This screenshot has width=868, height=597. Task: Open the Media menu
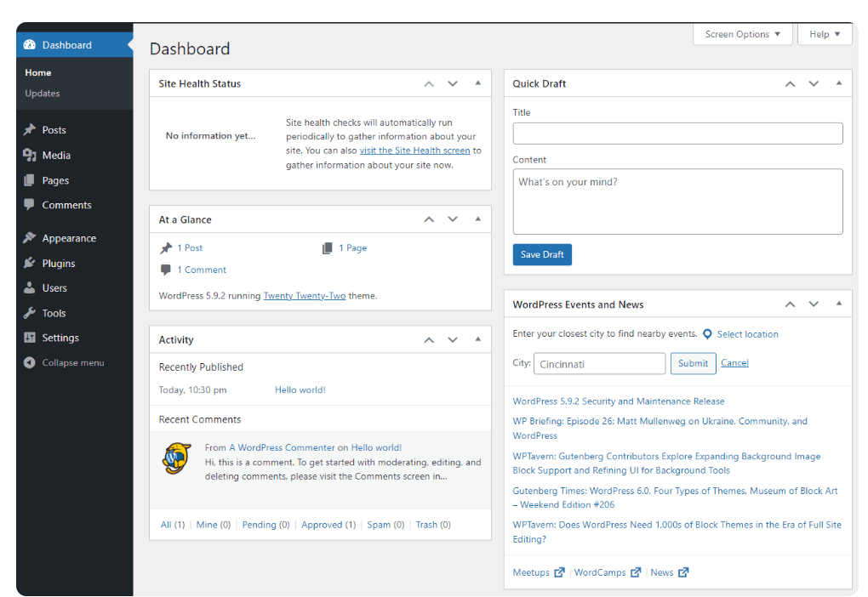(56, 156)
